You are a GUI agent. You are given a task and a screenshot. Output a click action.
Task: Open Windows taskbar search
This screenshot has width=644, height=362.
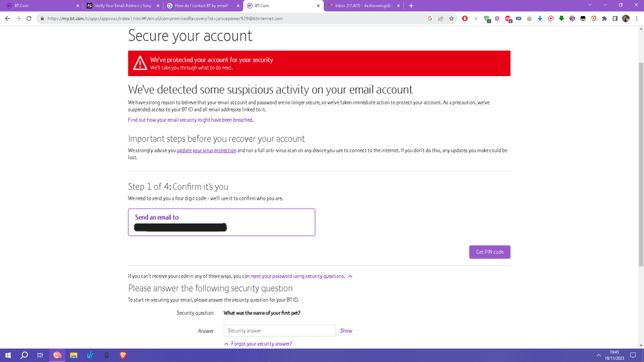click(x=24, y=355)
